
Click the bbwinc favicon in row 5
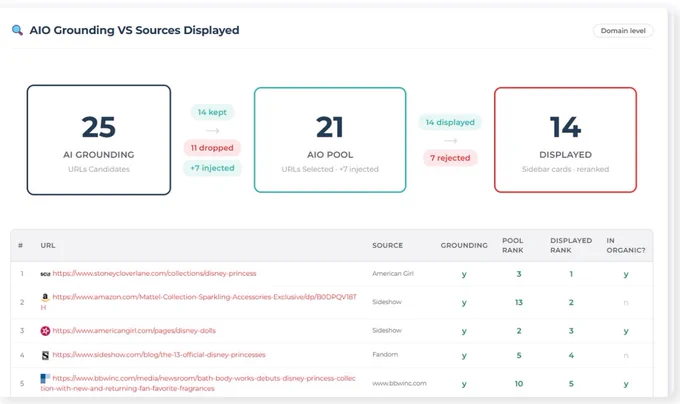[45, 378]
